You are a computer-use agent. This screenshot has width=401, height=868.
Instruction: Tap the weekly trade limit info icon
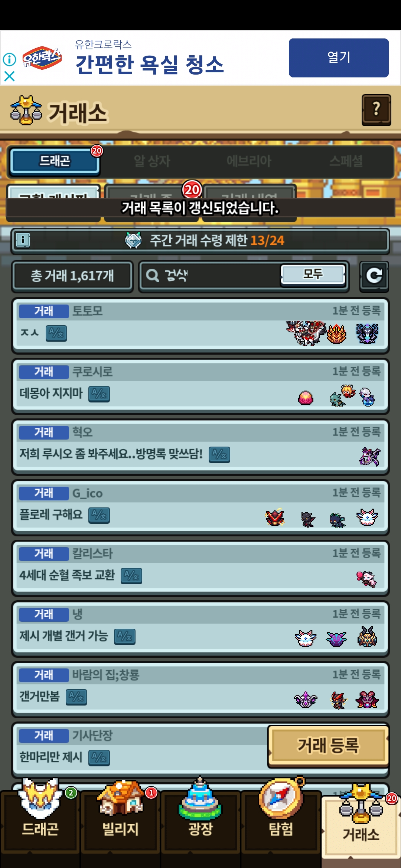point(23,240)
